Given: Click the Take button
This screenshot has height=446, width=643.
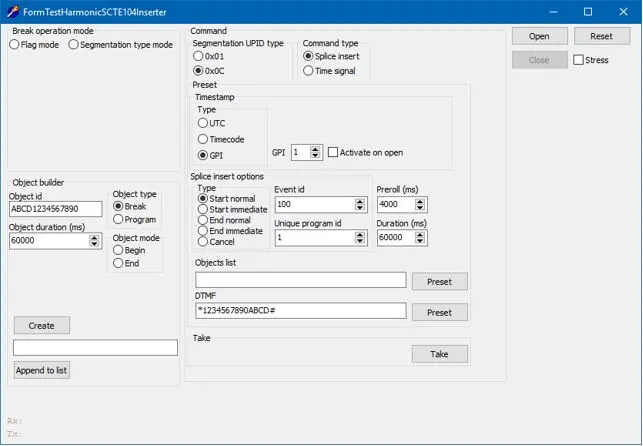Looking at the screenshot, I should click(x=439, y=354).
